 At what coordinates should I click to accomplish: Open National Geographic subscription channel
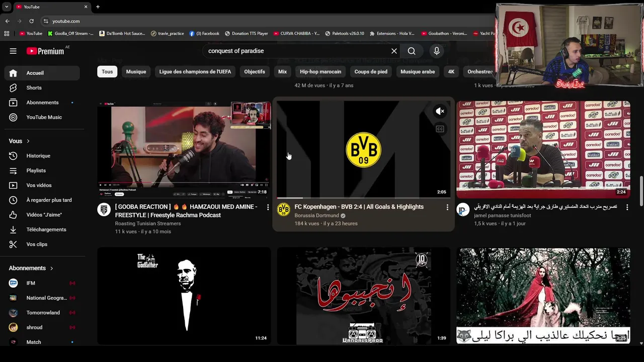[42, 298]
